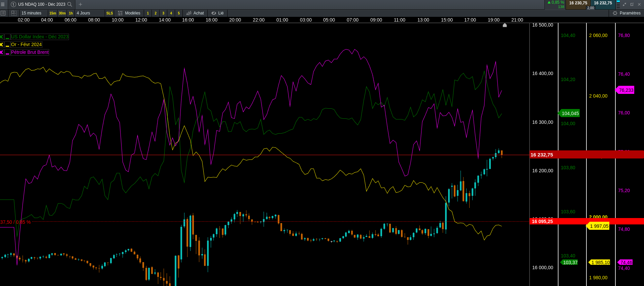
Task: Open the 15 minutes timeframe dropdown
Action: click(x=33, y=13)
